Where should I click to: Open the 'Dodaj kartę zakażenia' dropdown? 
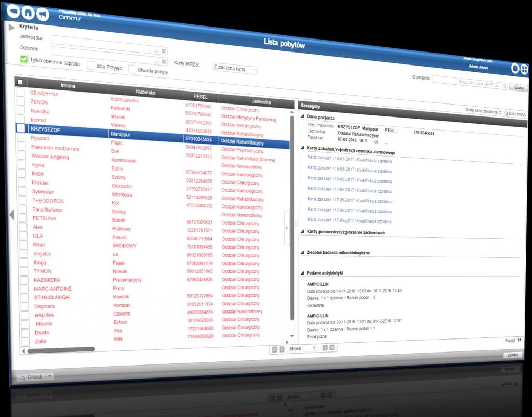pyautogui.click(x=483, y=111)
